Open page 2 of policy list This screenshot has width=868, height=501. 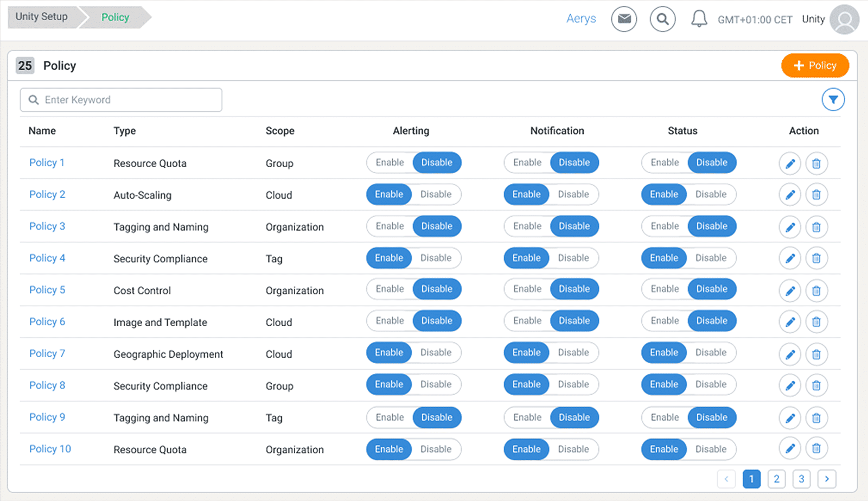(x=776, y=479)
